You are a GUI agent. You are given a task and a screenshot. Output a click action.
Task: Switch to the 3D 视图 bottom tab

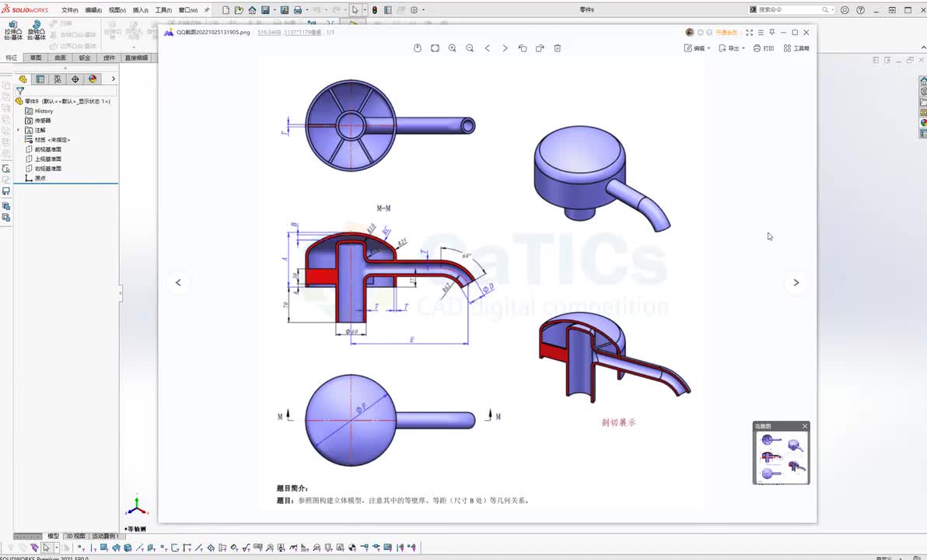75,537
